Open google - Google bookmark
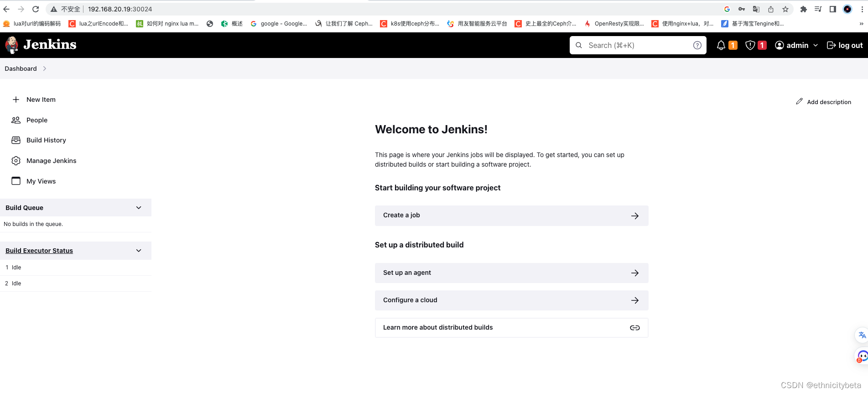Viewport: 868px width, 394px height. [279, 24]
